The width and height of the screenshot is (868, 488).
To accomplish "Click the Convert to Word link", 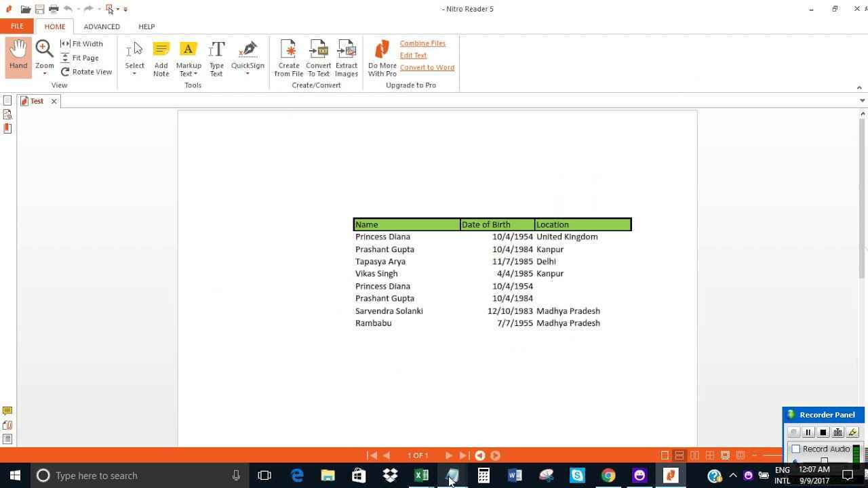I will [427, 67].
